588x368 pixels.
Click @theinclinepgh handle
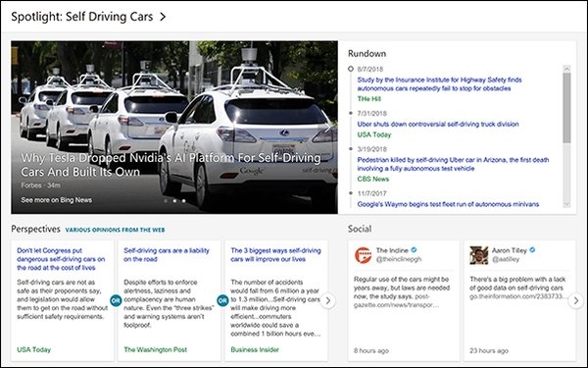[x=399, y=259]
